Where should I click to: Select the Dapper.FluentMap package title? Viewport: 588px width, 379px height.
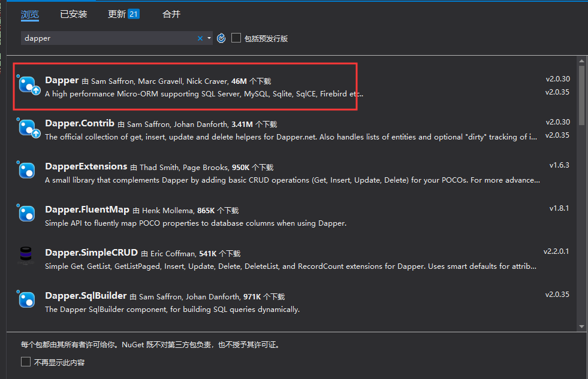click(87, 210)
